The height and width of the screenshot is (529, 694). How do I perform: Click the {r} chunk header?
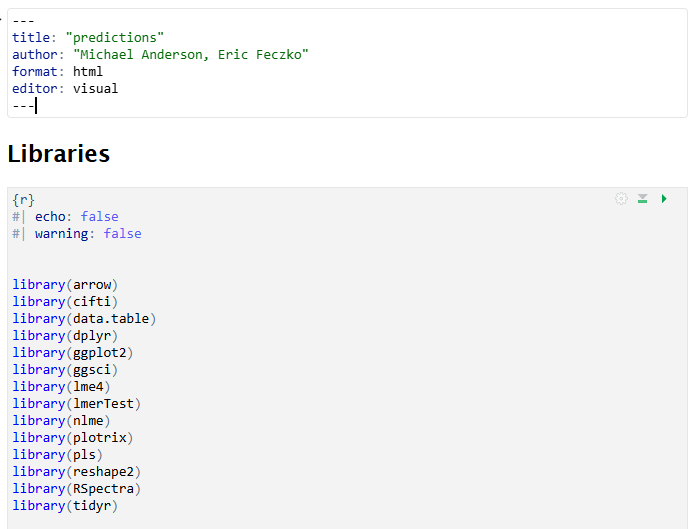(x=23, y=200)
